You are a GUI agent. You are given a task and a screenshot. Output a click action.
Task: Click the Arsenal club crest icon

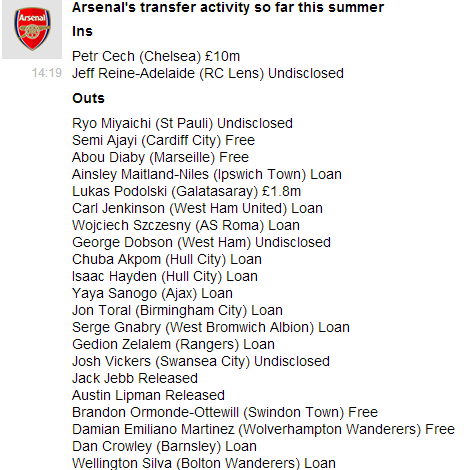click(x=32, y=29)
